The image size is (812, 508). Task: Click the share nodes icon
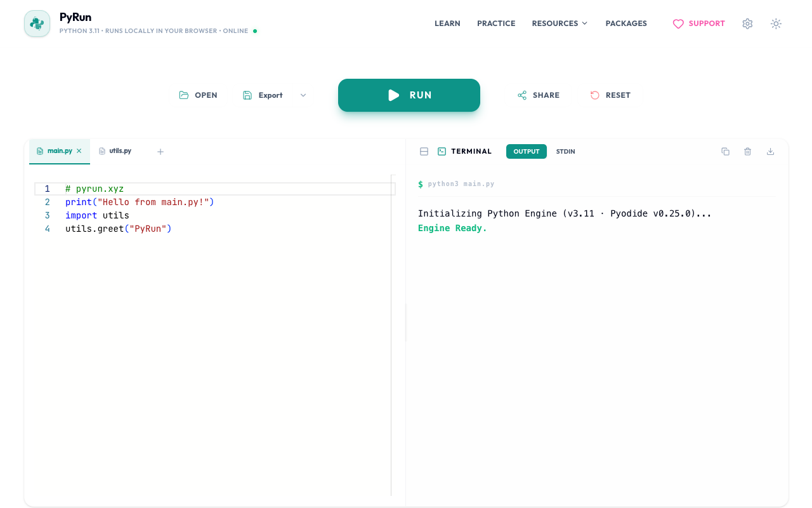[x=522, y=95]
